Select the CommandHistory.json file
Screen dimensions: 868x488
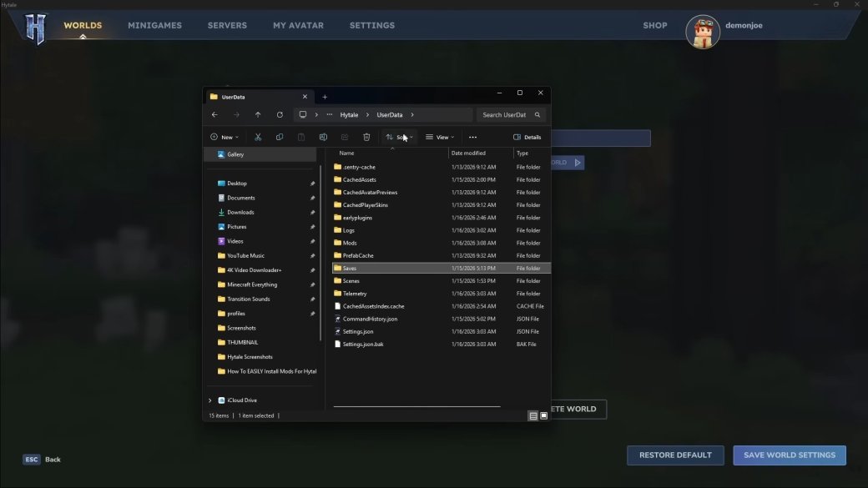click(370, 319)
